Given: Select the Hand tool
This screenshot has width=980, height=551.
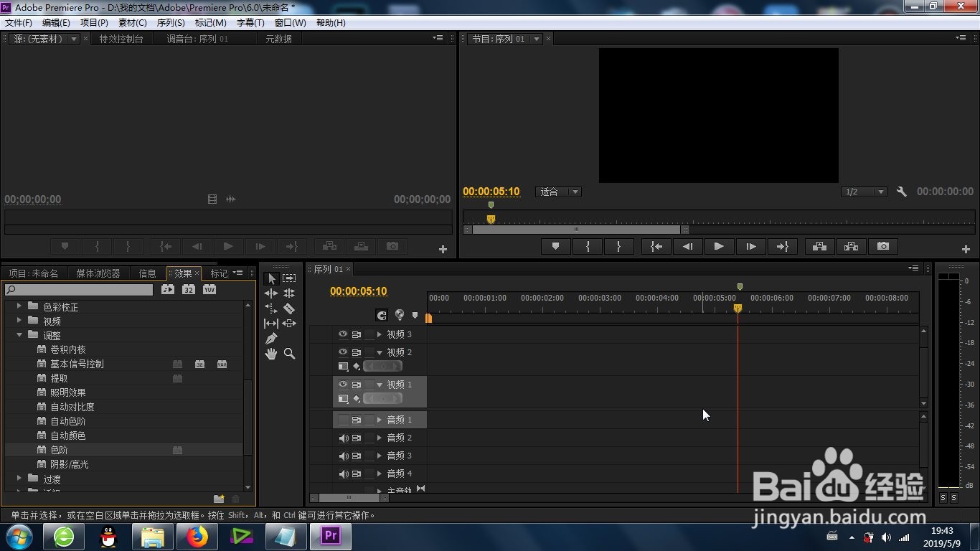Looking at the screenshot, I should [271, 354].
